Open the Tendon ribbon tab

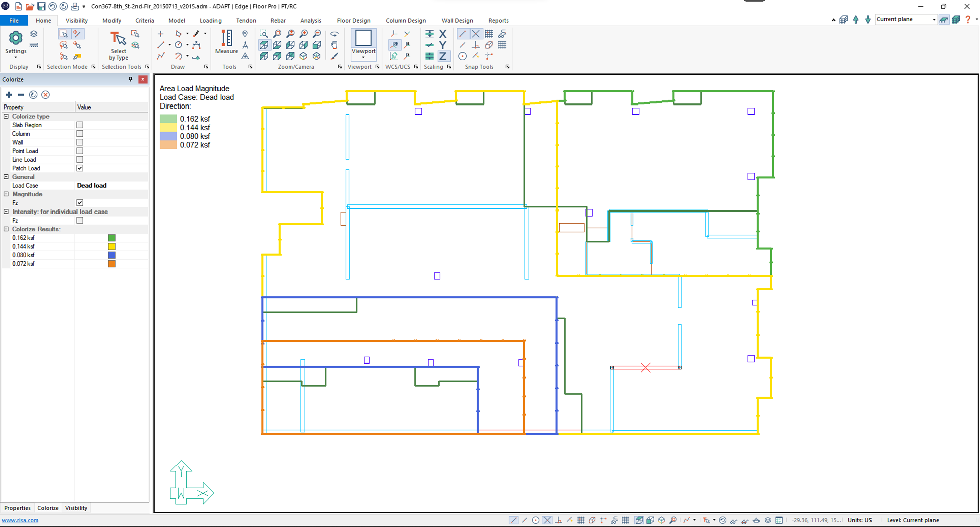tap(246, 21)
